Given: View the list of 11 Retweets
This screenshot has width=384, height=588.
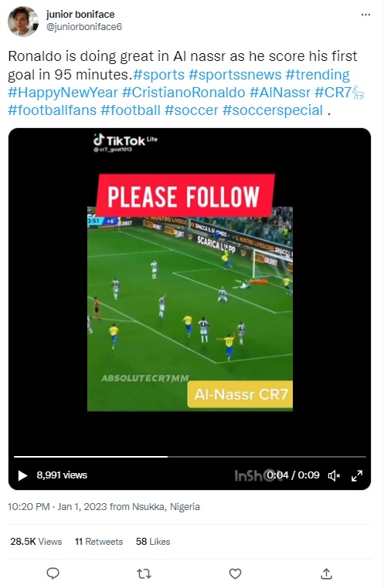Looking at the screenshot, I should [99, 541].
